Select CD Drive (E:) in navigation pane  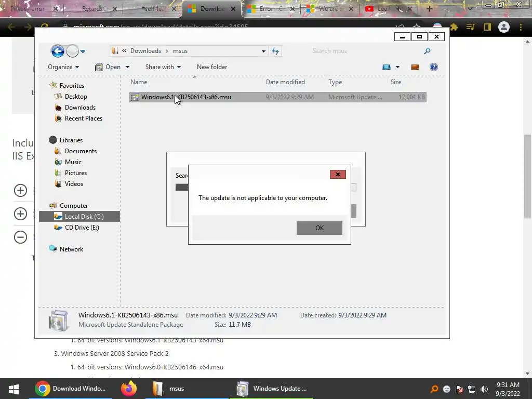click(82, 228)
